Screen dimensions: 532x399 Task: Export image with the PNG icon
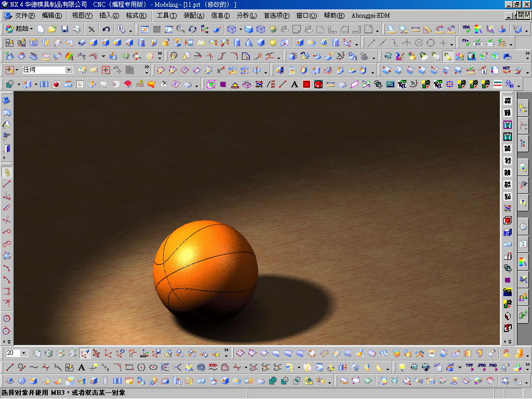(494, 367)
